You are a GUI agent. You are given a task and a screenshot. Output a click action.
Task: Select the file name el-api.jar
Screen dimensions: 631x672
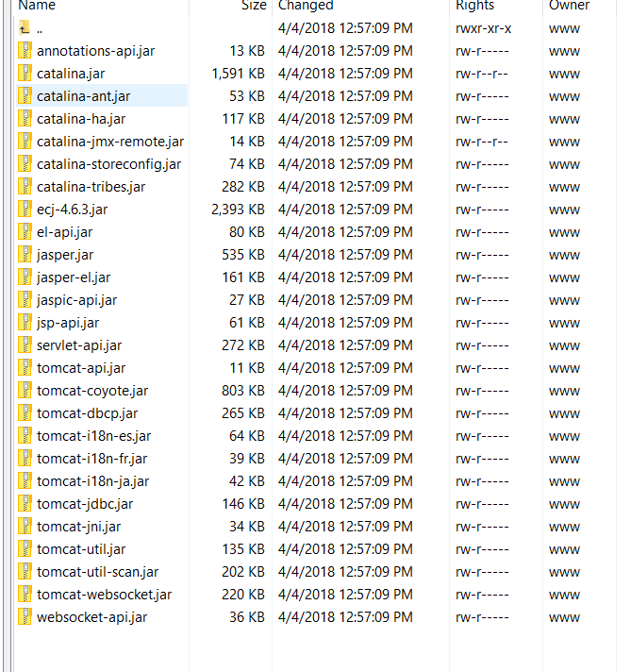pyautogui.click(x=64, y=232)
